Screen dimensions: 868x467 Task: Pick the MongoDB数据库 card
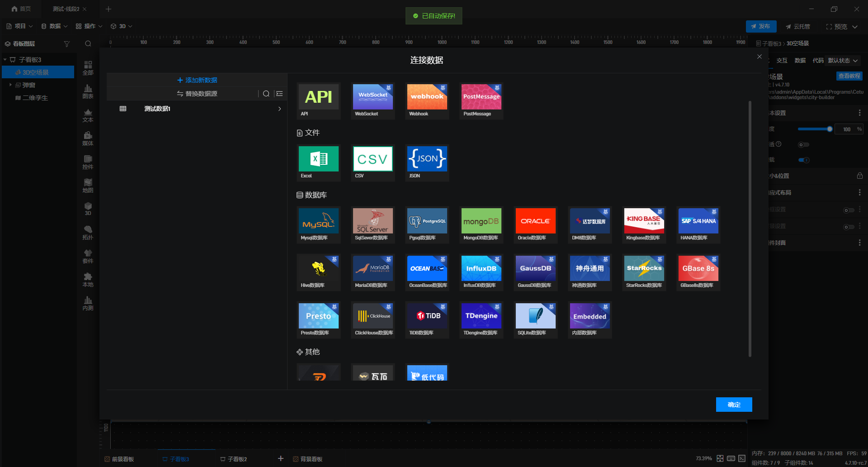click(481, 225)
